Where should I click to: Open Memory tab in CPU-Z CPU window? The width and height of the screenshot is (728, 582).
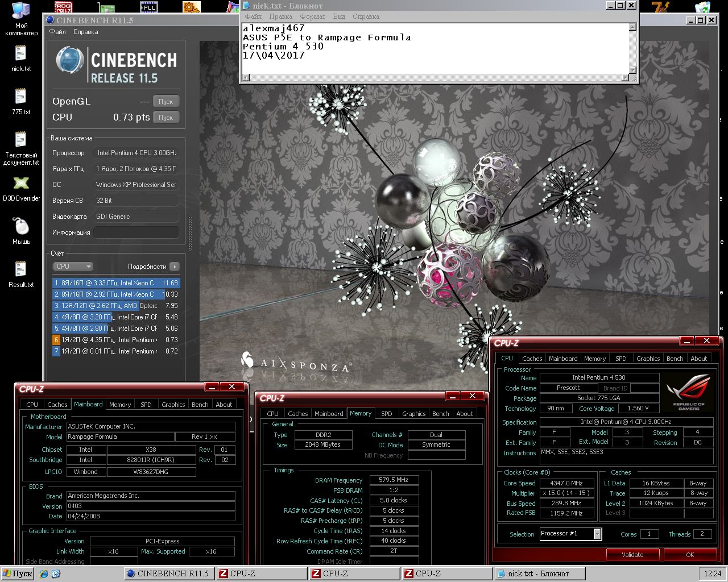click(x=595, y=359)
